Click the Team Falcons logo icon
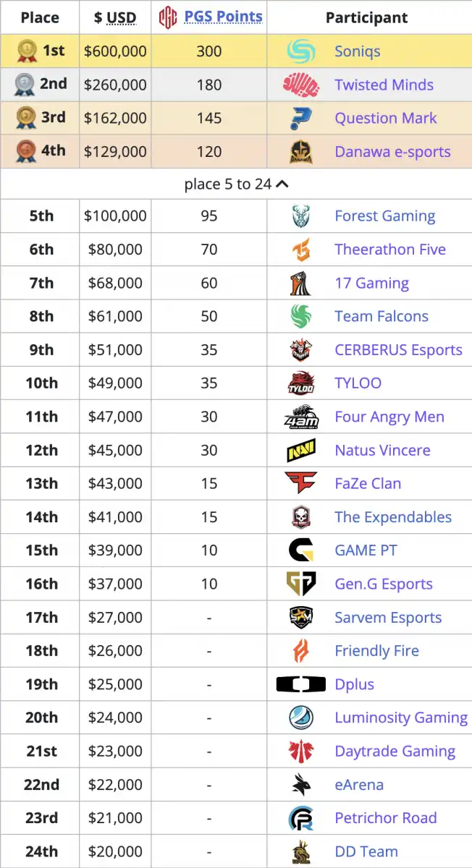Screen dimensions: 472x868 tap(301, 316)
